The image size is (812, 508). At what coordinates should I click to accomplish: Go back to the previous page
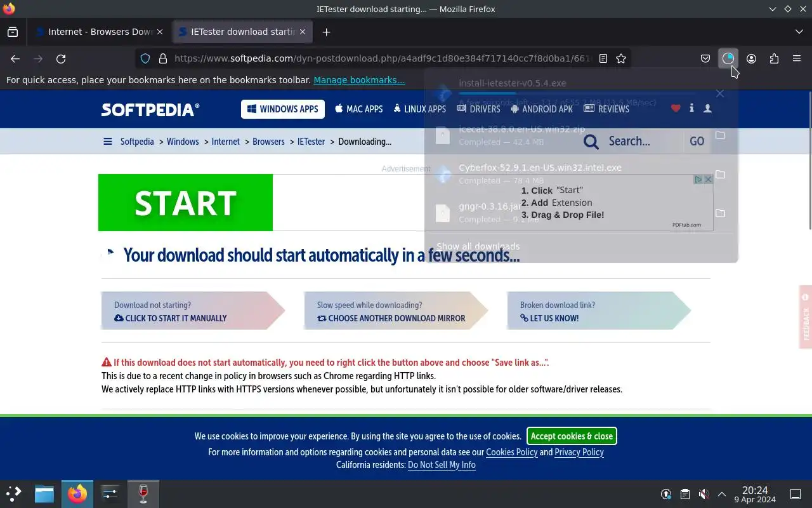click(15, 58)
